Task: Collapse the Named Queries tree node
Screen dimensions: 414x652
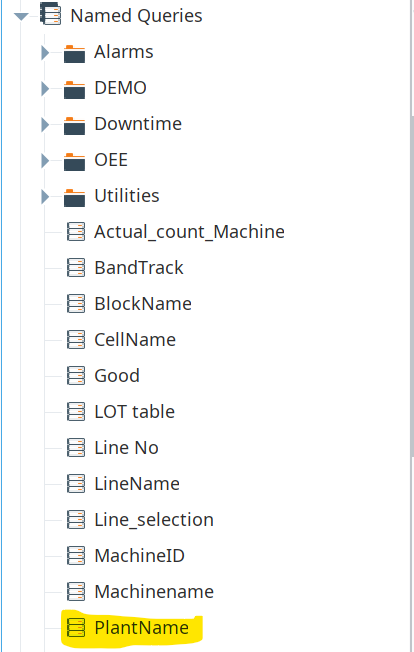Action: (21, 17)
